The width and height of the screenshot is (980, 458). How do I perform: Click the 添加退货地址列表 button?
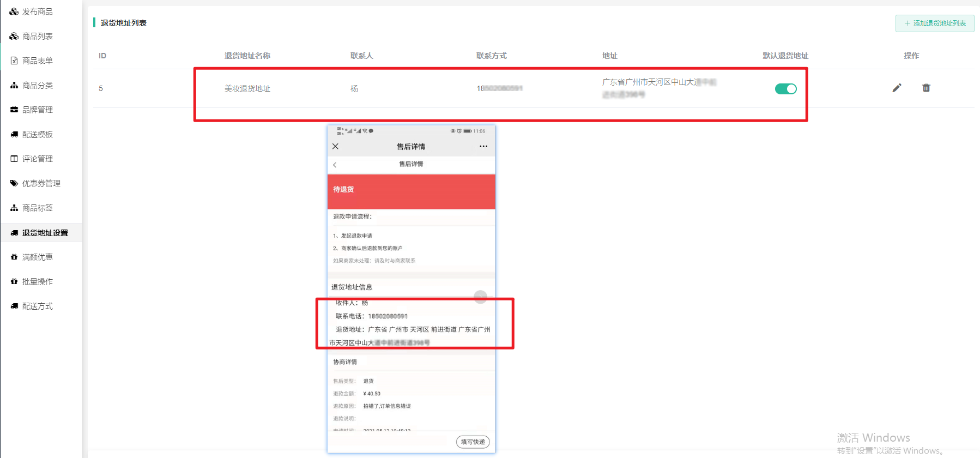click(x=935, y=23)
